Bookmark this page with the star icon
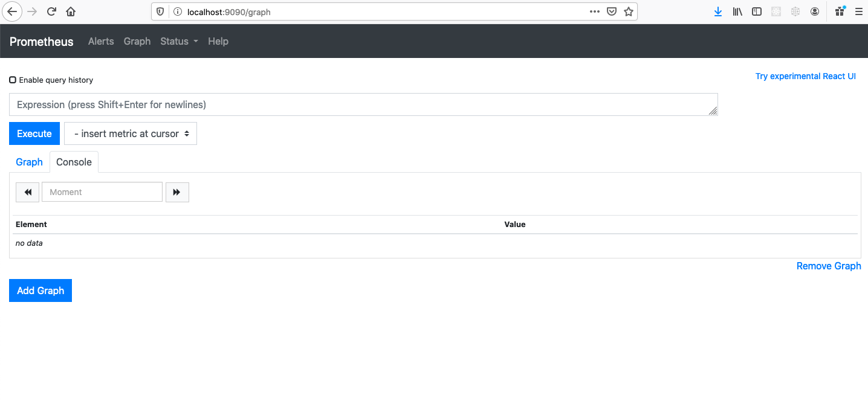 coord(629,11)
